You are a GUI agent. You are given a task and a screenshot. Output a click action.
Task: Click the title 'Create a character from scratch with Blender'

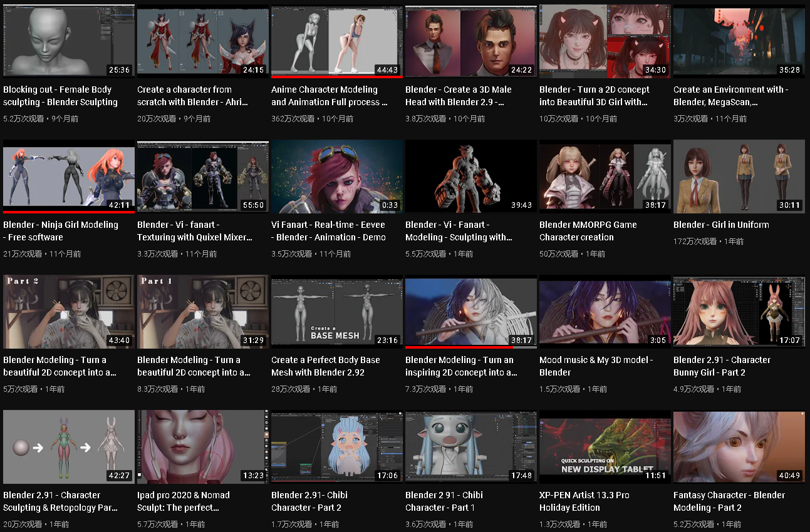point(193,96)
